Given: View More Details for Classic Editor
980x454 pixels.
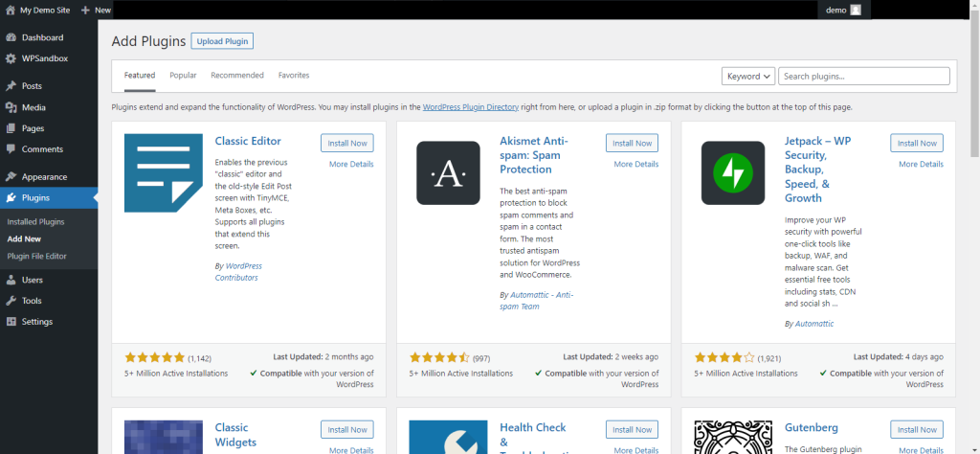Looking at the screenshot, I should [x=351, y=165].
